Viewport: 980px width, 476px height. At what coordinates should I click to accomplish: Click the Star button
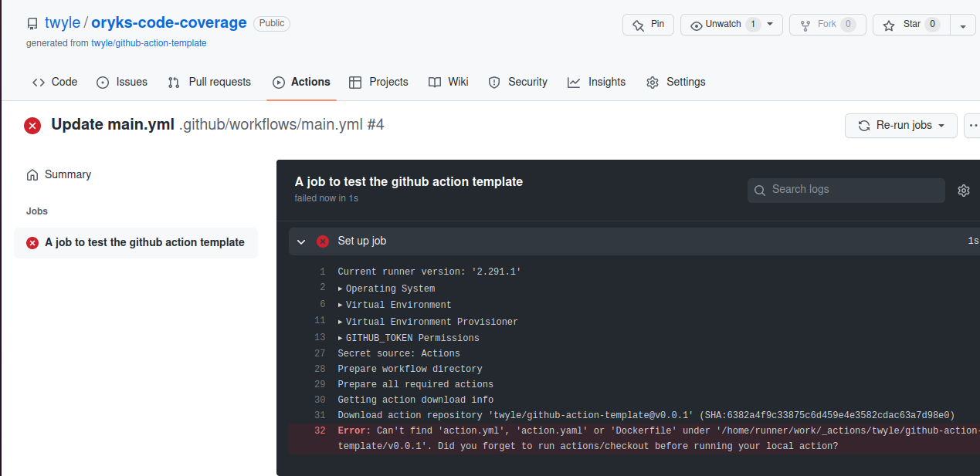click(x=911, y=25)
